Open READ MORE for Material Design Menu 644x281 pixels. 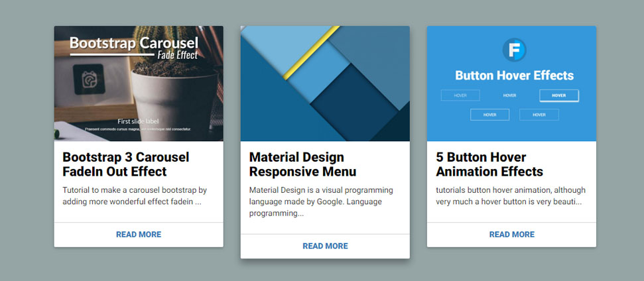325,246
